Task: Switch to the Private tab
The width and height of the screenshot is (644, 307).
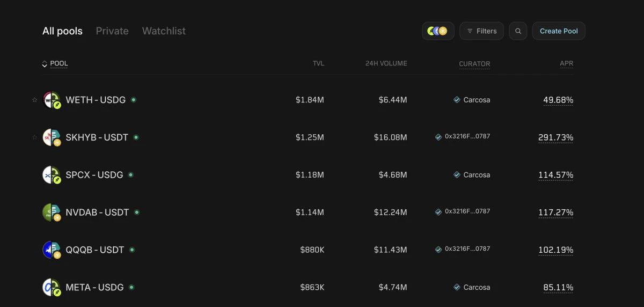Action: point(112,31)
